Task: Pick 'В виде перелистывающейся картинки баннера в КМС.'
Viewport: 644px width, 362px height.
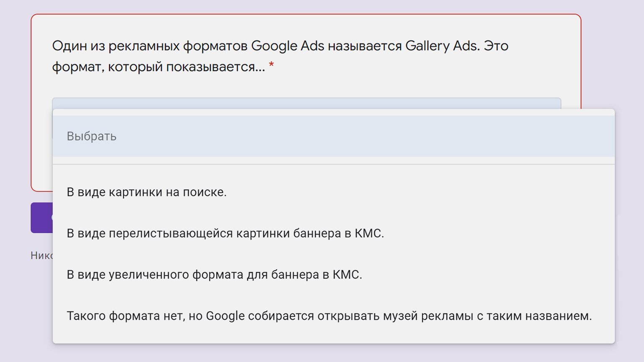Action: [x=333, y=233]
